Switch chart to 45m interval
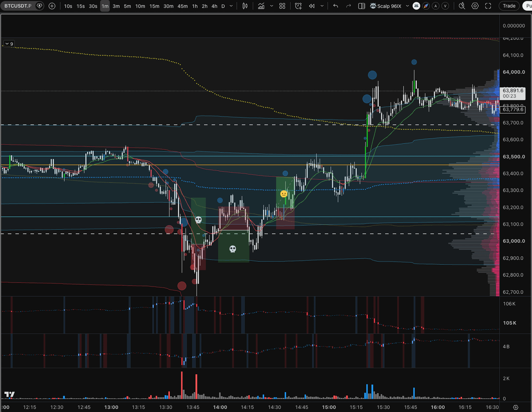532x412 pixels. [x=183, y=6]
